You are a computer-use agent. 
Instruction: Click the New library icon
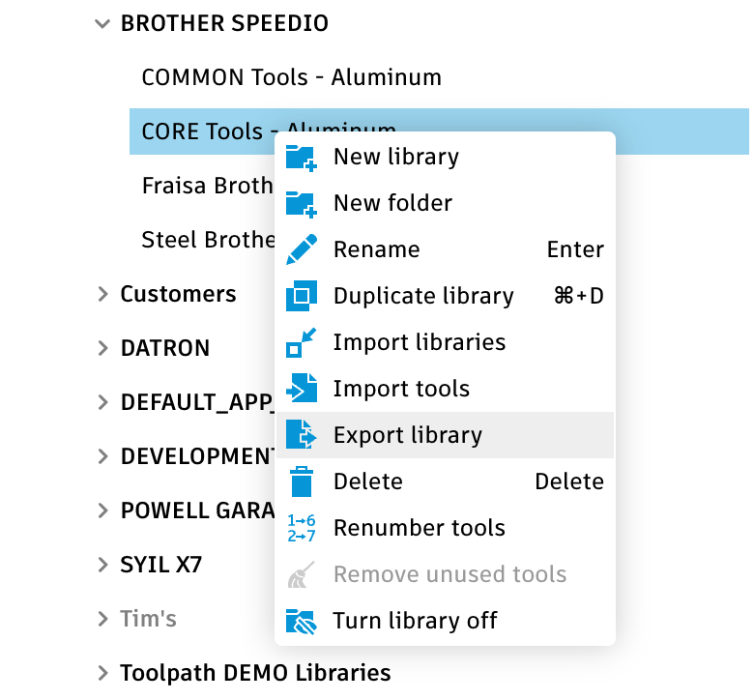(x=302, y=157)
